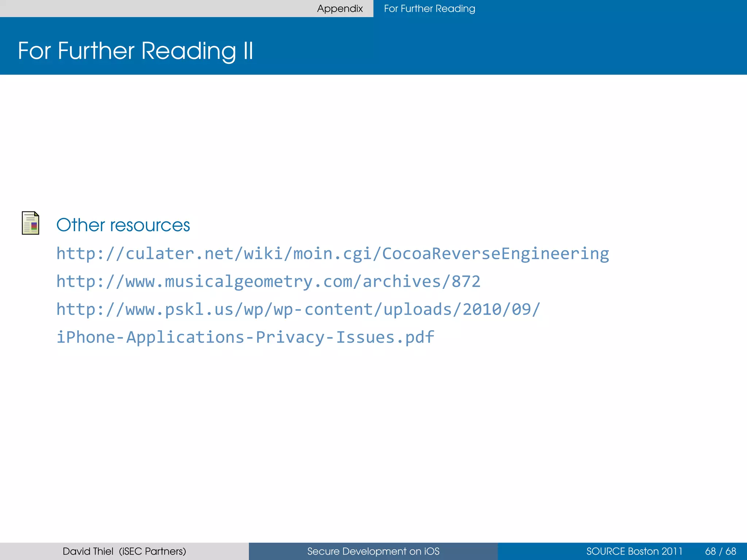Click the Other resources heading
Image resolution: width=747 pixels, height=560 pixels.
[x=123, y=225]
